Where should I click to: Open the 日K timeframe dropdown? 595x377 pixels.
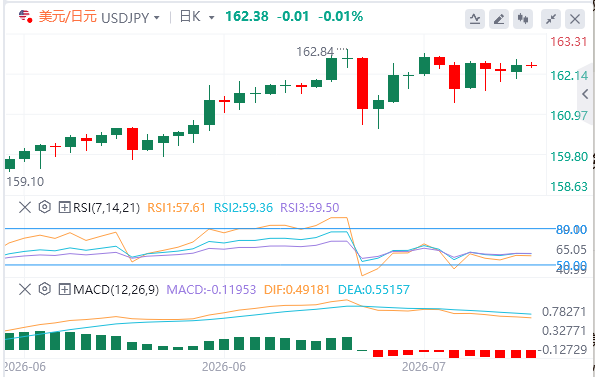coord(212,18)
